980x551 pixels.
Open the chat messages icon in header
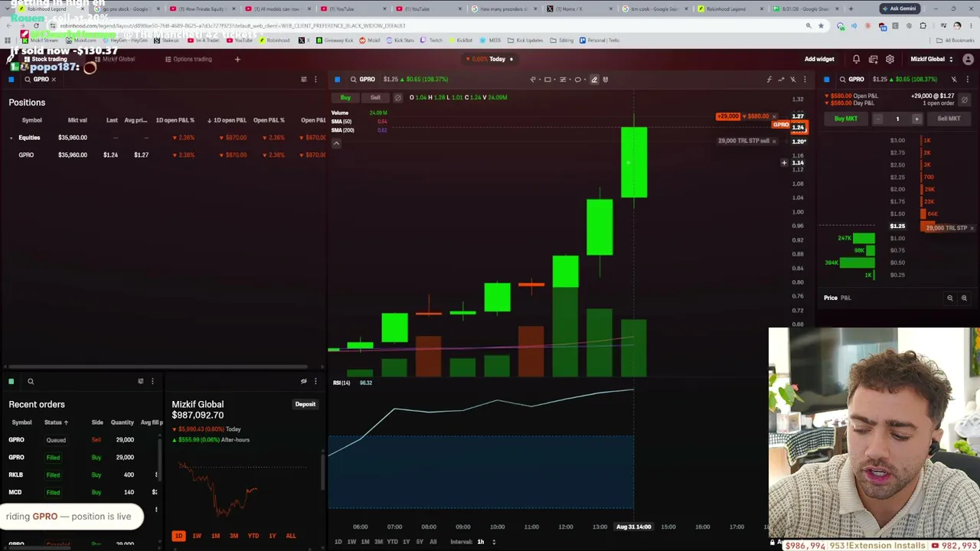[873, 59]
